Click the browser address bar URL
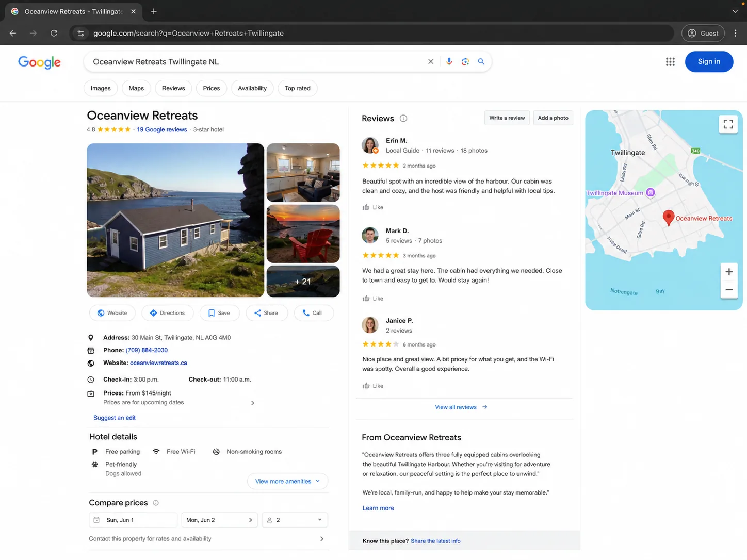Viewport: 747px width, 560px height. [188, 33]
